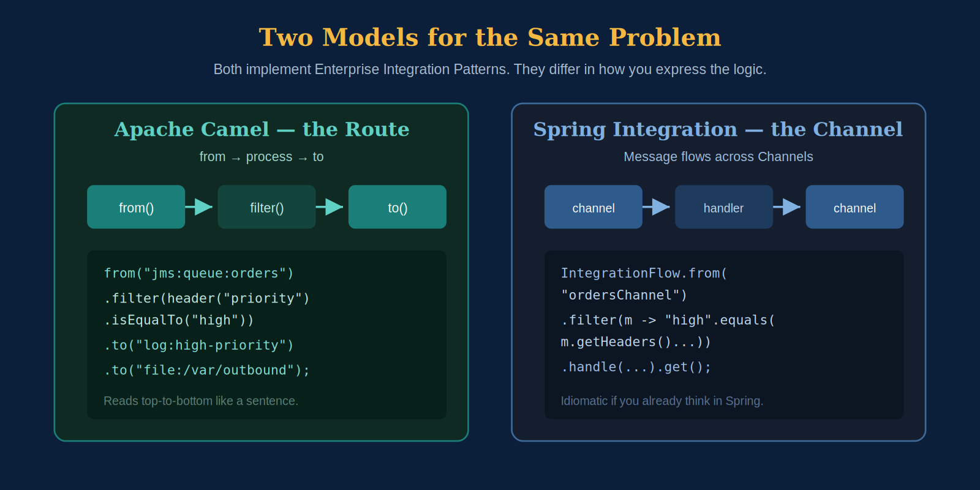Click the to() box in Camel route
This screenshot has width=980, height=490.
click(398, 207)
